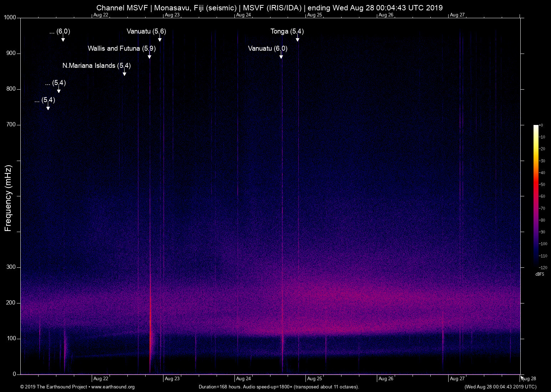551x392 pixels.
Task: Select the Aug 26 label on the bottom axis
Action: click(386, 379)
